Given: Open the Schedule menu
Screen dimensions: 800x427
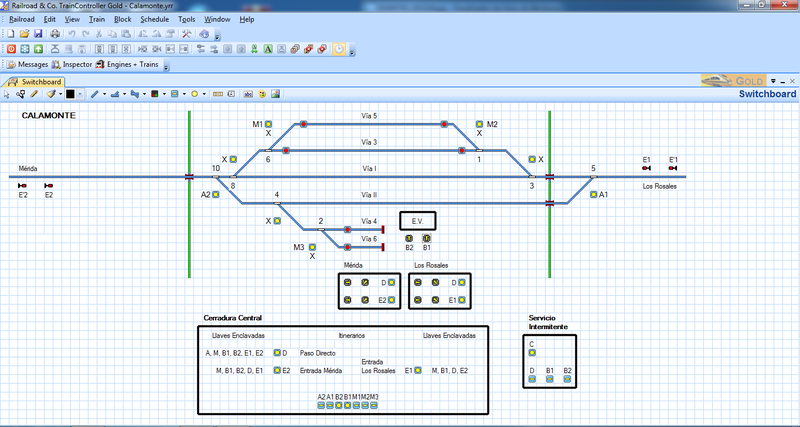Looking at the screenshot, I should 155,19.
